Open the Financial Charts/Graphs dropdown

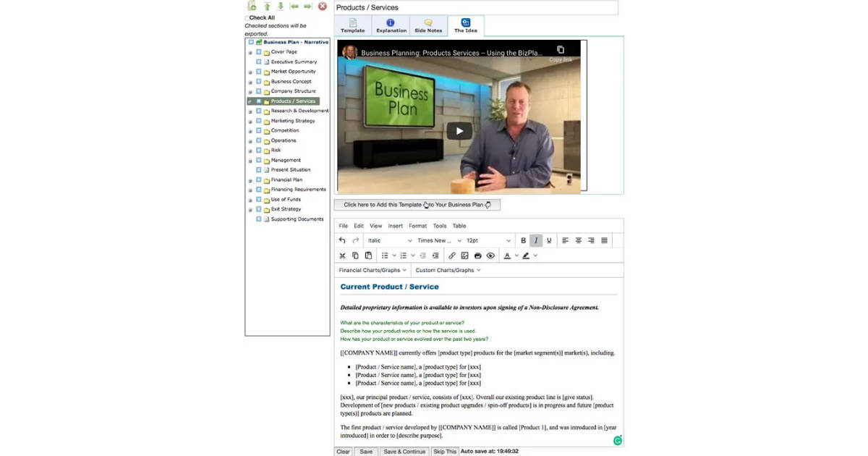[x=373, y=270]
